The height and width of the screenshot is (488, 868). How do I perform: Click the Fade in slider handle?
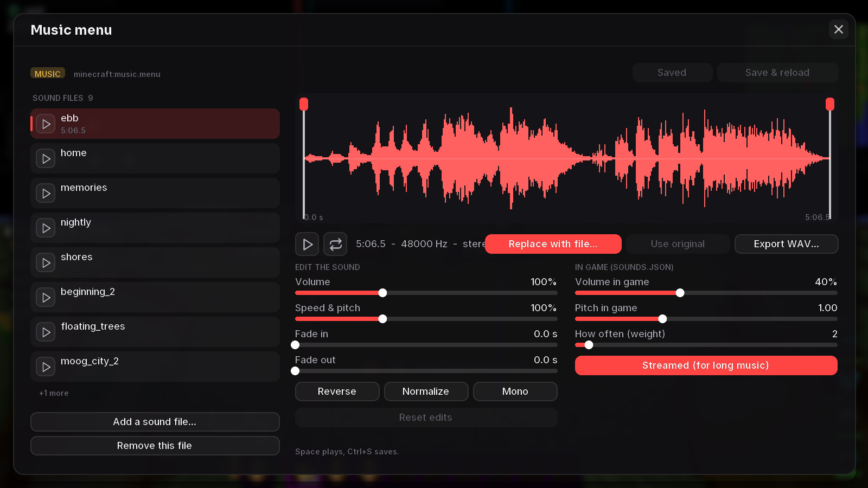pyautogui.click(x=295, y=345)
